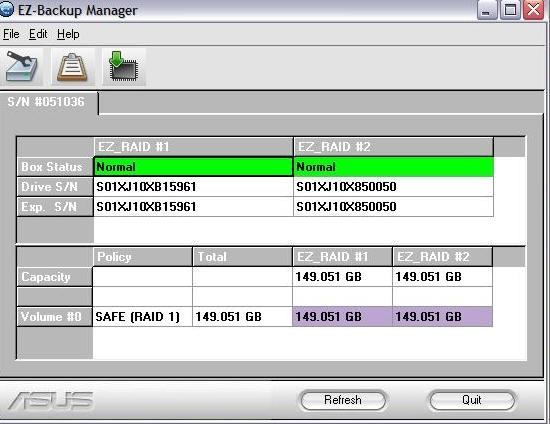The image size is (550, 424).
Task: Open the File menu
Action: pos(11,34)
